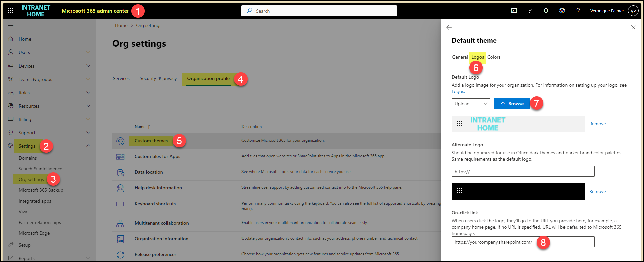
Task: Click the Custom themes palette icon
Action: [120, 141]
